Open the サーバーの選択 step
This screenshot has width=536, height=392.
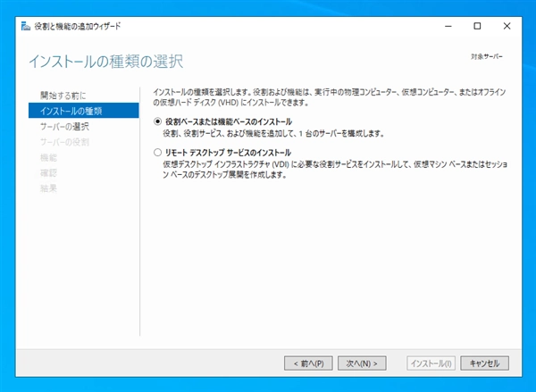pyautogui.click(x=64, y=127)
